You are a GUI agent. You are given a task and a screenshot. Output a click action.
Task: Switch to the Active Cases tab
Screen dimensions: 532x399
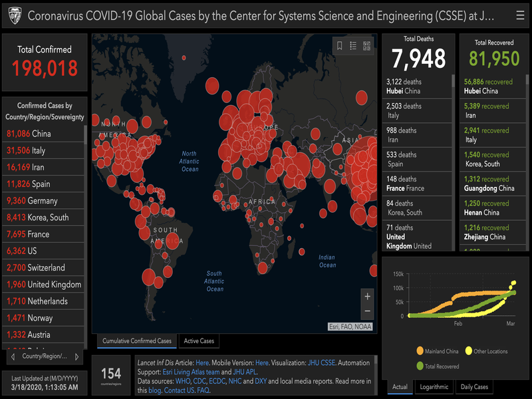[x=199, y=341]
